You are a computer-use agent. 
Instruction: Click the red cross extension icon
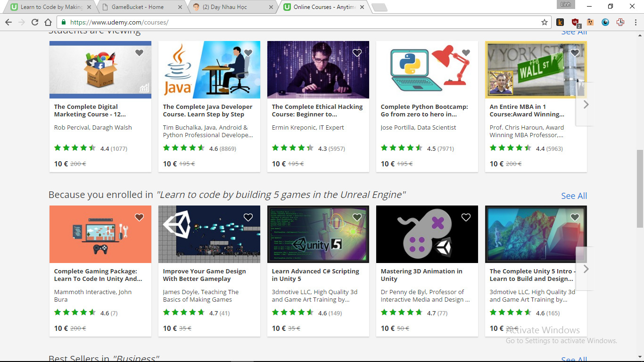[x=620, y=22]
